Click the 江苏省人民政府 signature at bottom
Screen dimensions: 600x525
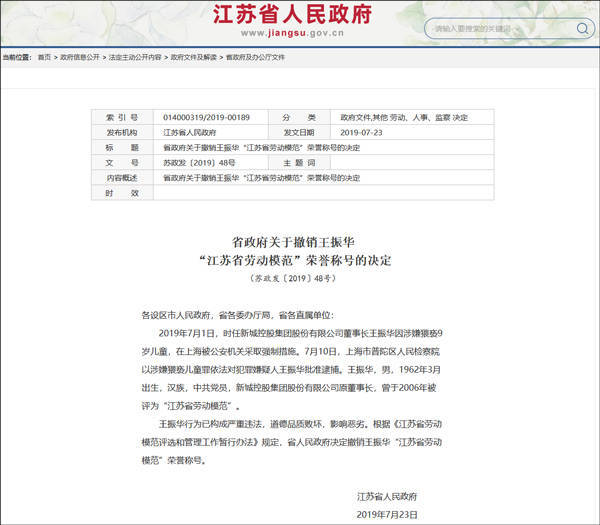pyautogui.click(x=387, y=497)
